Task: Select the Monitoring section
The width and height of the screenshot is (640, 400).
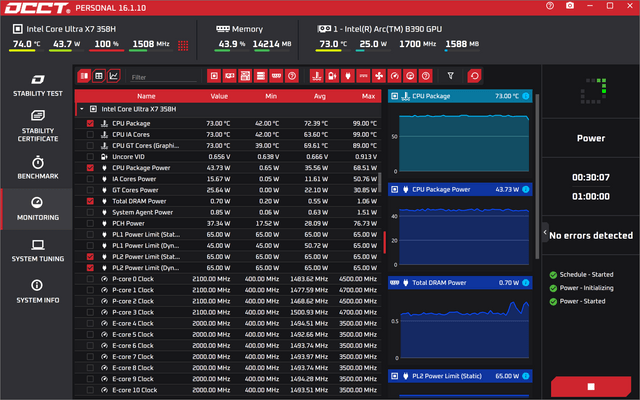Action: (x=38, y=209)
